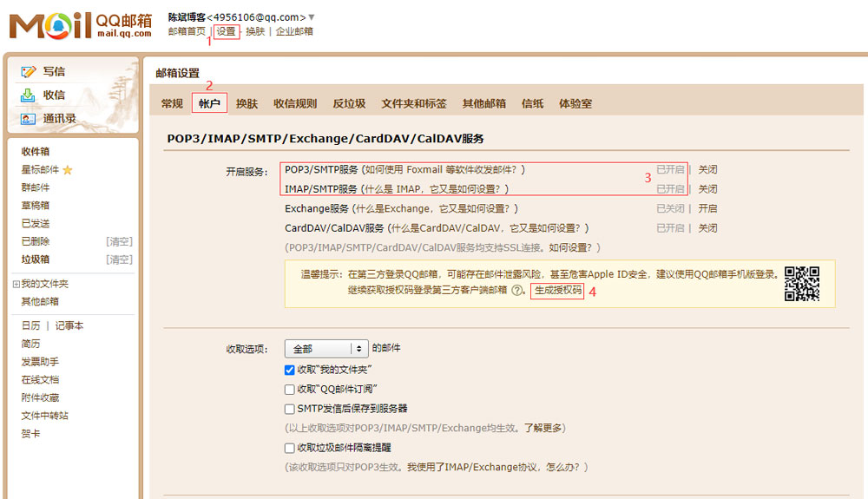
Task: Open 已删除 folder
Action: (x=36, y=242)
